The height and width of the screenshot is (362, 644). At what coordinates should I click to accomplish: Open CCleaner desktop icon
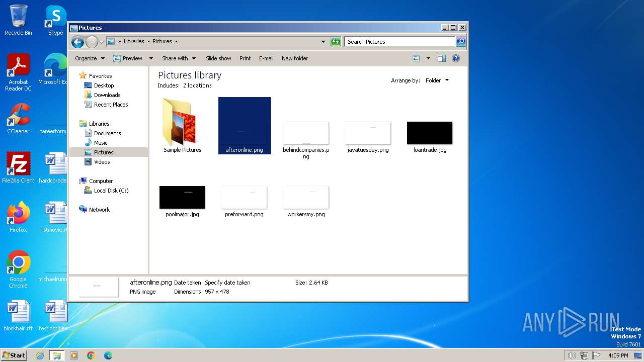point(18,119)
